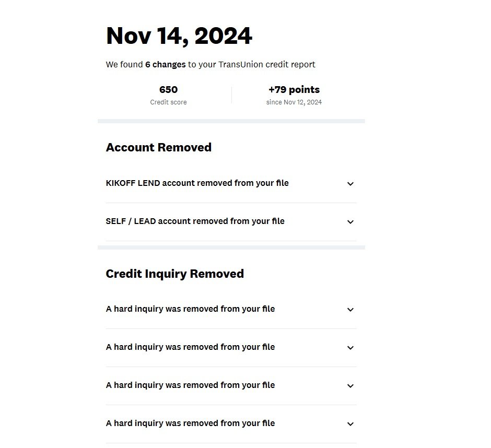This screenshot has width=491, height=448.
Task: Click the "Credit score" label under 650
Action: pos(168,102)
